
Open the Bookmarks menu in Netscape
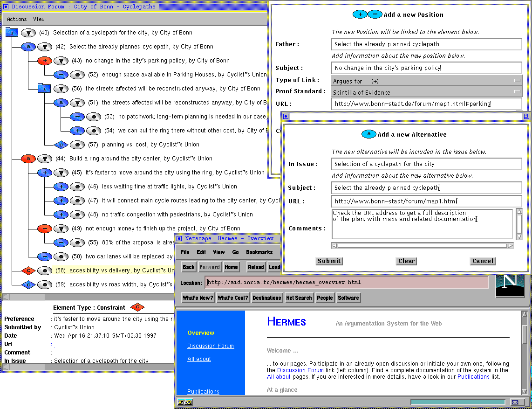pyautogui.click(x=259, y=252)
